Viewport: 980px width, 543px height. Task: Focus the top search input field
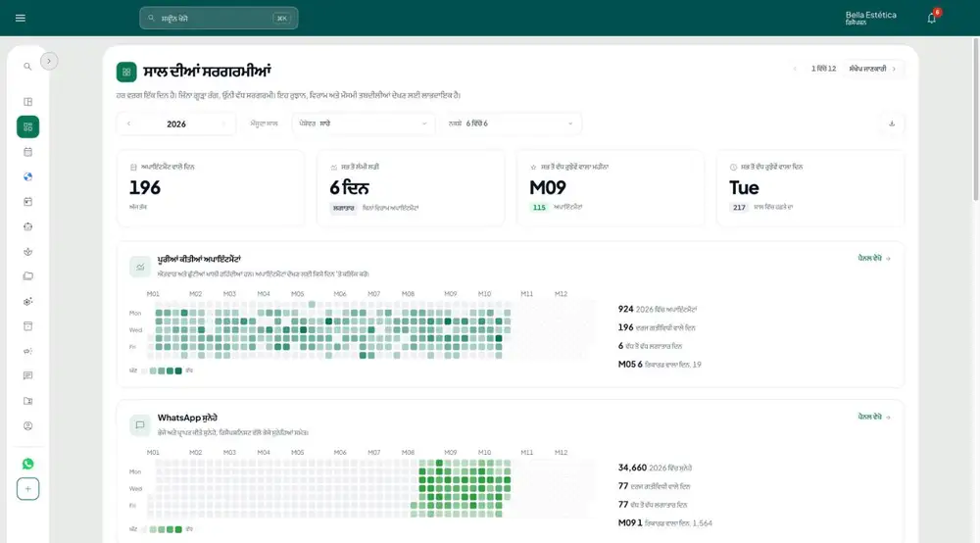219,18
